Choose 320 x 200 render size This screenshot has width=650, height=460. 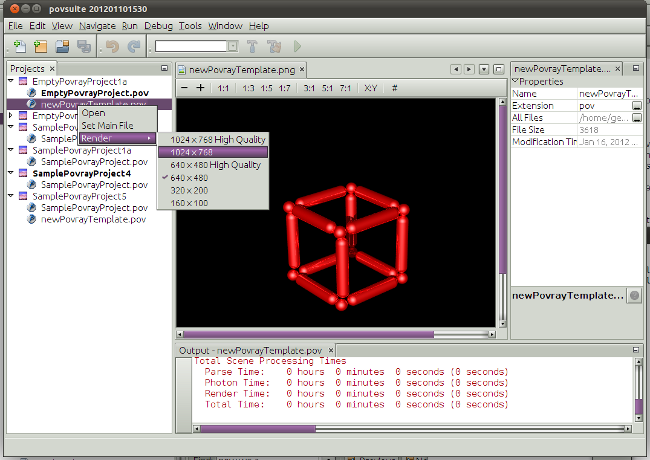pos(190,189)
